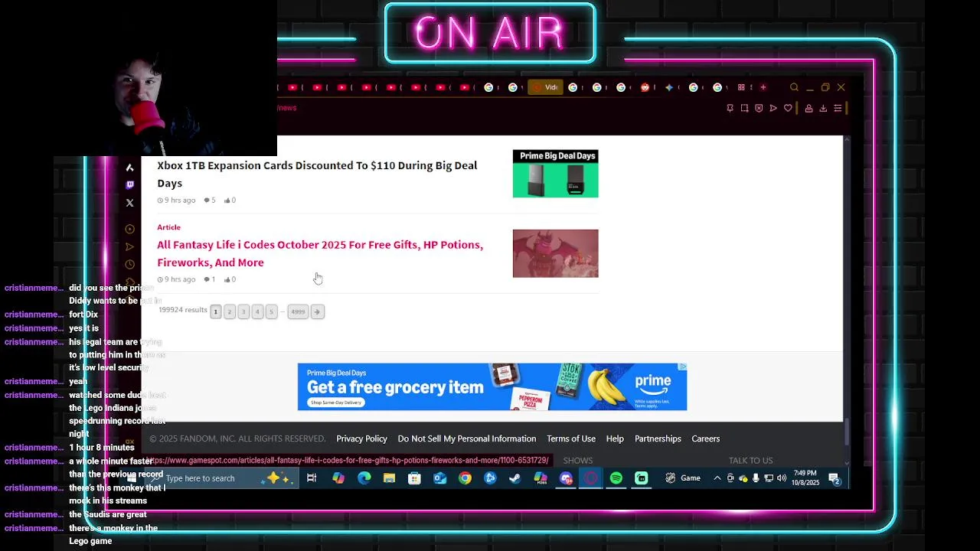Open the Player icon in sidebar
The height and width of the screenshot is (551, 980).
[x=129, y=229]
